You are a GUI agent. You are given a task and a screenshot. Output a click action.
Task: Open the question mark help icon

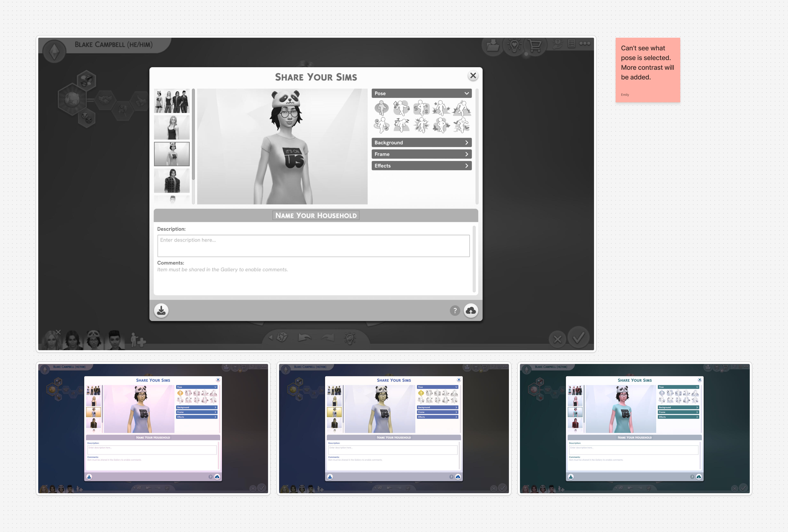coord(455,310)
